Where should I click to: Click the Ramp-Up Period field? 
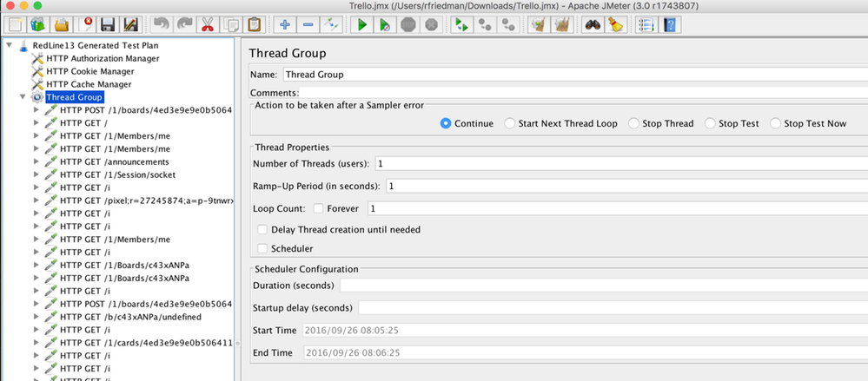coord(626,187)
